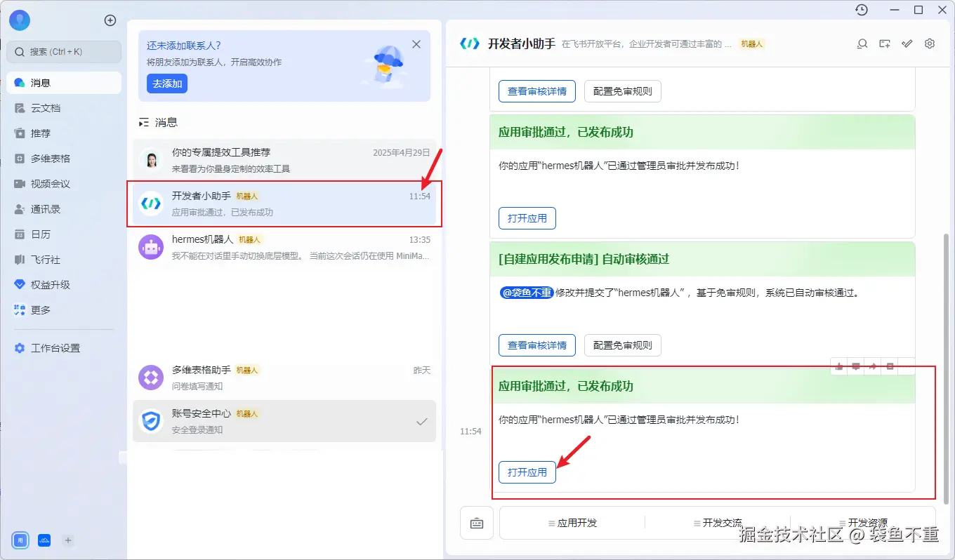Image resolution: width=955 pixels, height=560 pixels.
Task: Click the 13:35 timestamp on hermes机器人
Action: 419,239
